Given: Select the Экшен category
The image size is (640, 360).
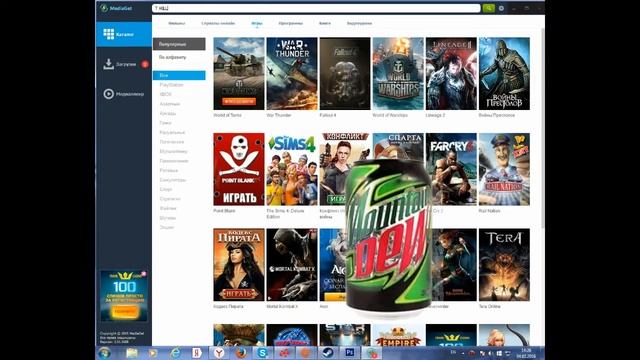Looking at the screenshot, I should pyautogui.click(x=167, y=227).
